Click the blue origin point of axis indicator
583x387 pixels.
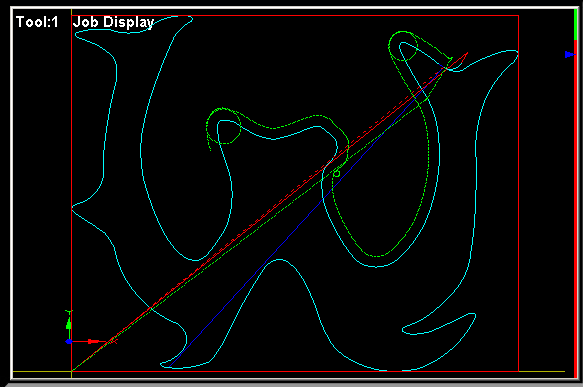point(69,341)
